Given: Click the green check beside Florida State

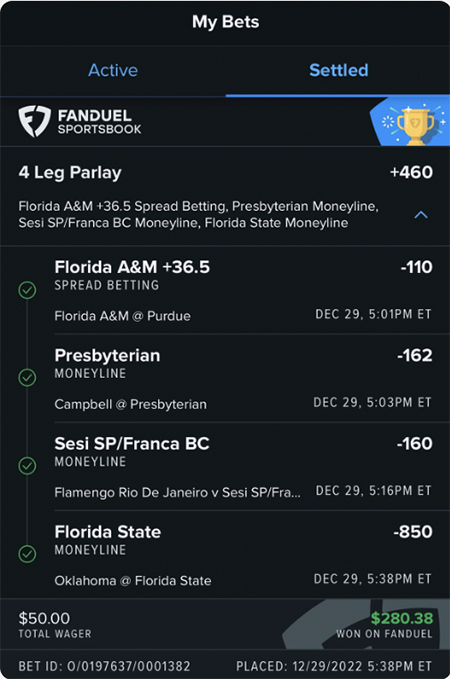Looking at the screenshot, I should [27, 554].
